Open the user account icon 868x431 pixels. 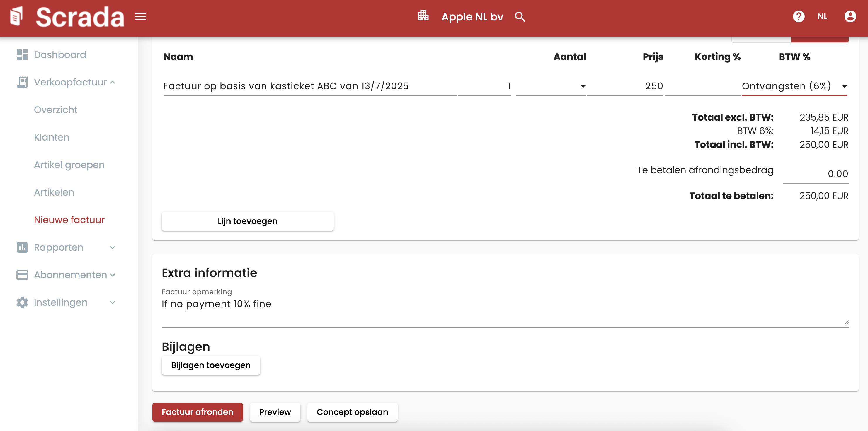[x=850, y=16]
